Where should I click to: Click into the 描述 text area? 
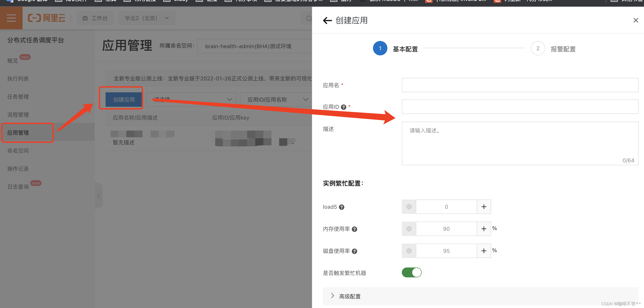[520, 143]
